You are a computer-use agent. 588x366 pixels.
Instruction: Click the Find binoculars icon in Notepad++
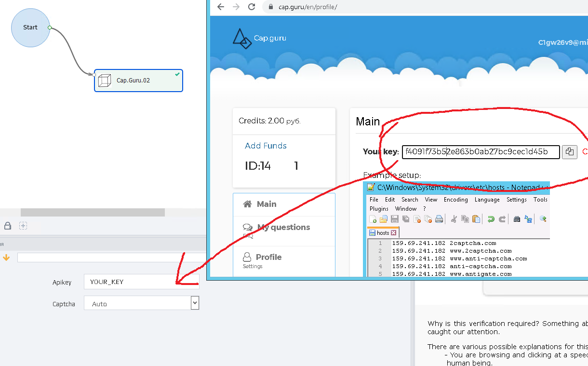(517, 219)
